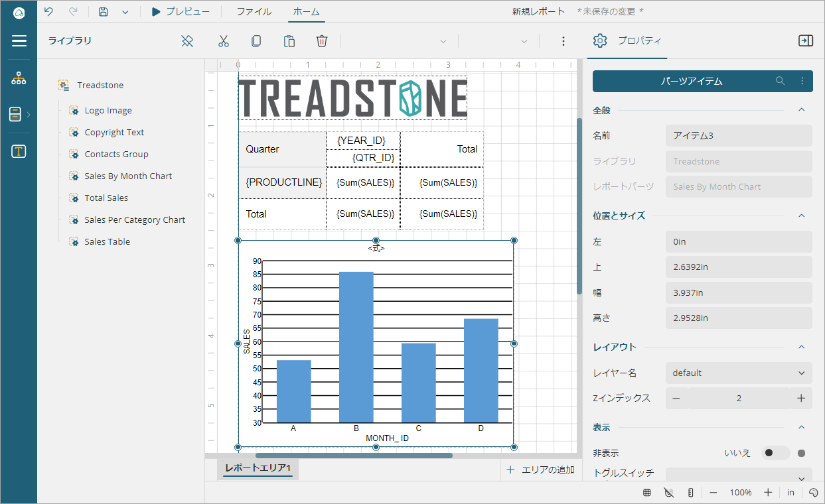This screenshot has width=825, height=504.
Task: Open the ファイル menu tab
Action: click(254, 11)
